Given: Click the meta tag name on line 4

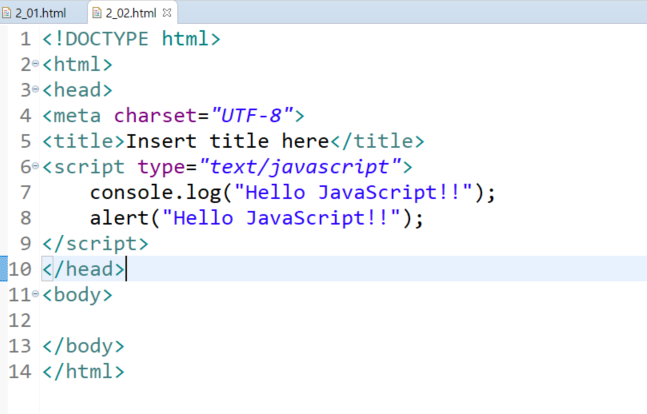Looking at the screenshot, I should pos(77,116).
